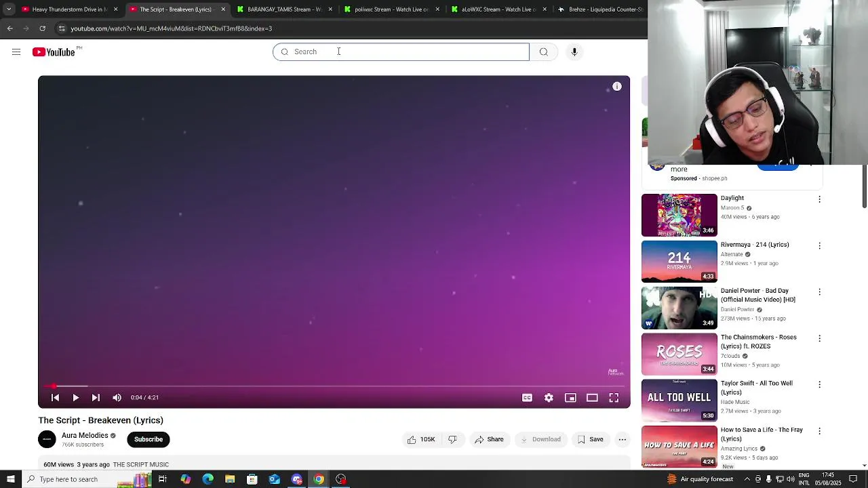Open Daylight by Maroon 5 thumbnail
Viewport: 868px width, 488px height.
(679, 216)
